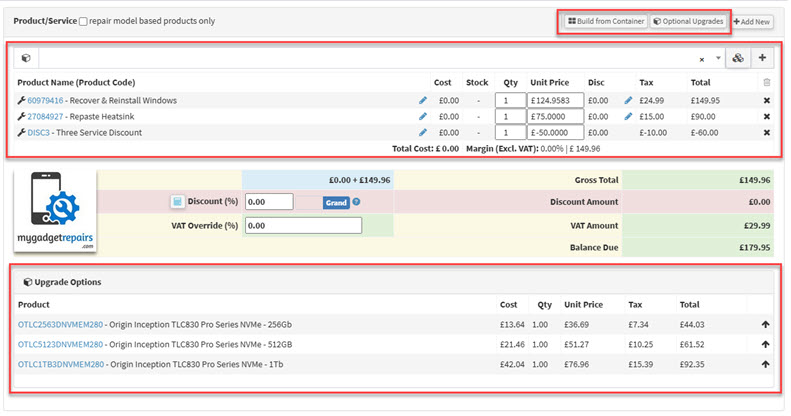791x416 pixels.
Task: Click the Total Cost: £ 0.00 text
Action: [x=425, y=149]
